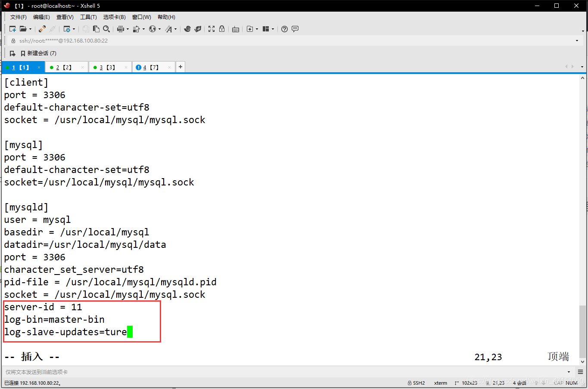The height and width of the screenshot is (389, 588).
Task: Add a new tab with plus button
Action: point(180,67)
